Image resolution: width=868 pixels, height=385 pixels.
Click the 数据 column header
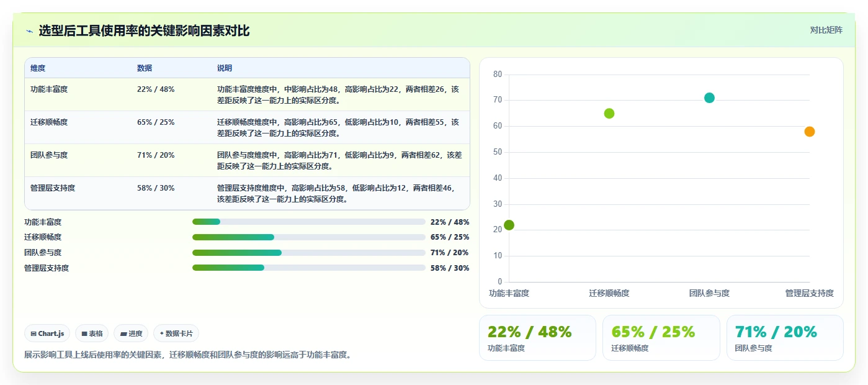(145, 68)
